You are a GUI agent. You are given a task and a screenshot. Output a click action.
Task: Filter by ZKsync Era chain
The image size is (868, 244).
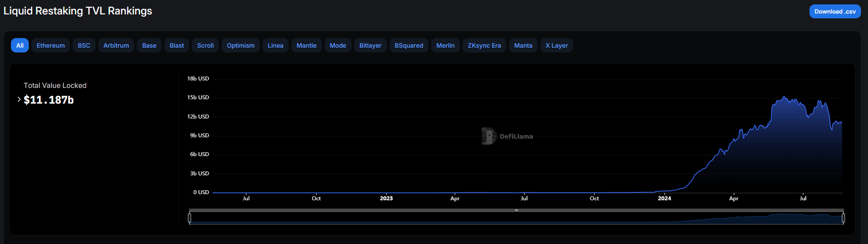coord(484,45)
